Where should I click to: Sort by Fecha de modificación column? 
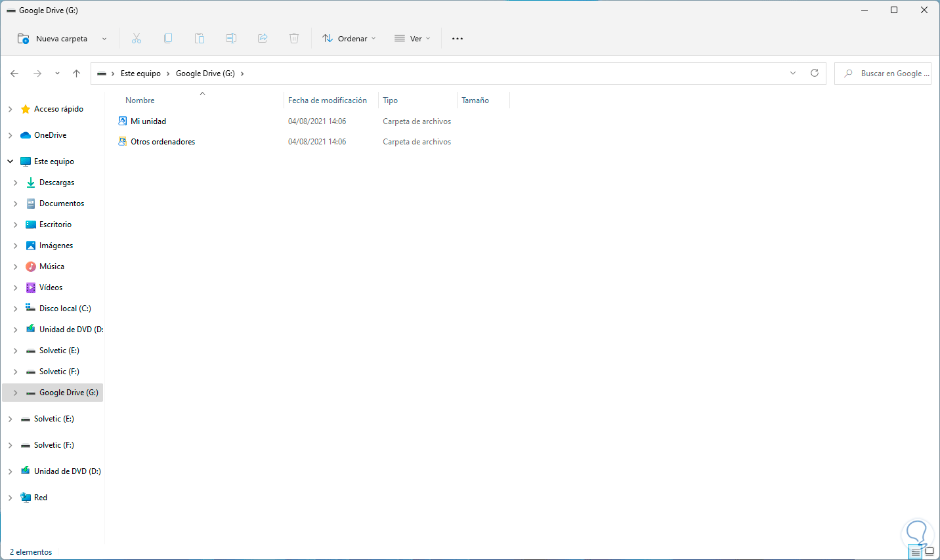[x=328, y=100]
